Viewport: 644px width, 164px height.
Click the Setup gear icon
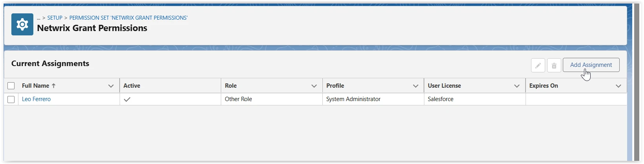tap(22, 24)
